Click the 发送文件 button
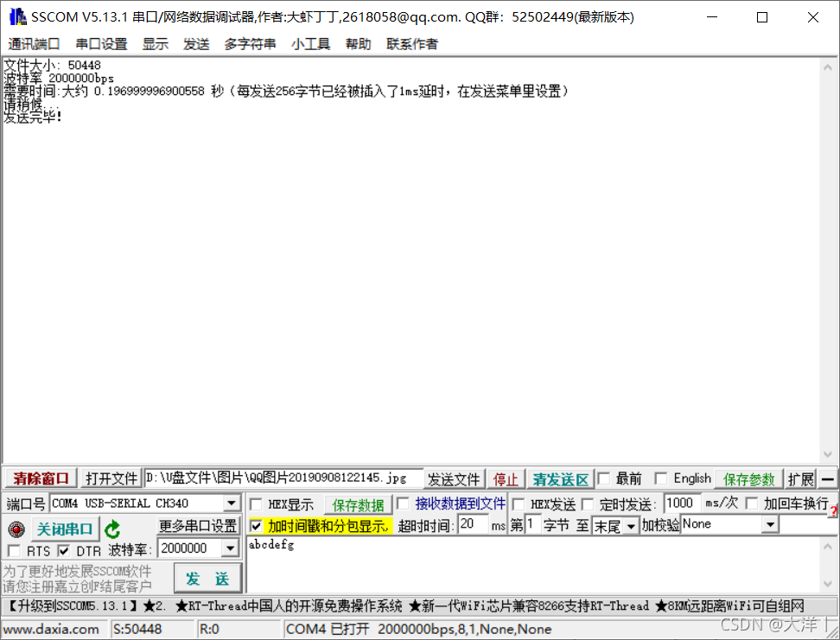 click(454, 478)
